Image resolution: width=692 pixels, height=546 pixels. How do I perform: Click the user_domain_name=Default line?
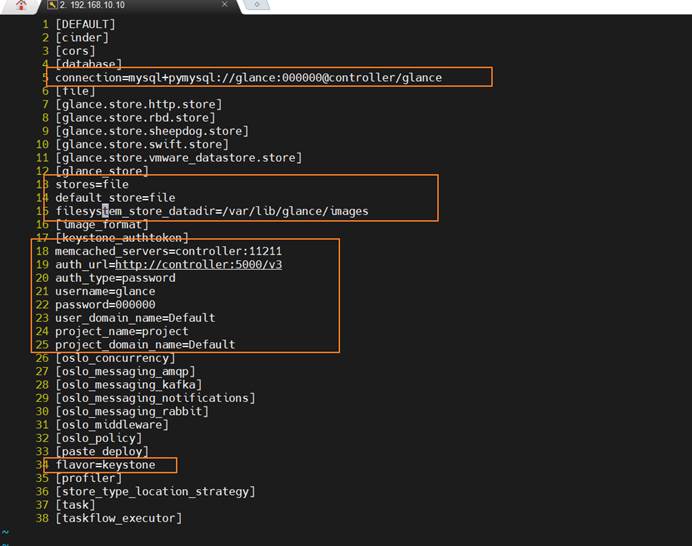pos(135,318)
